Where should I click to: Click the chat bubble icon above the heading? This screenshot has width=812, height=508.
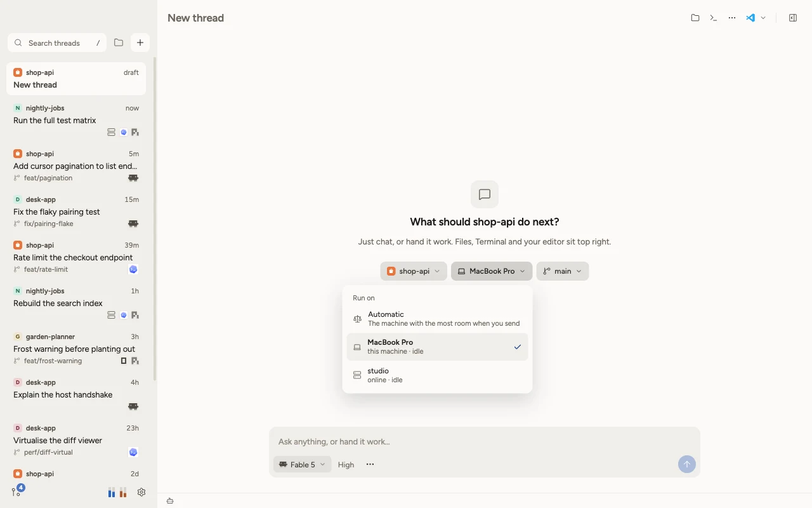(x=485, y=194)
